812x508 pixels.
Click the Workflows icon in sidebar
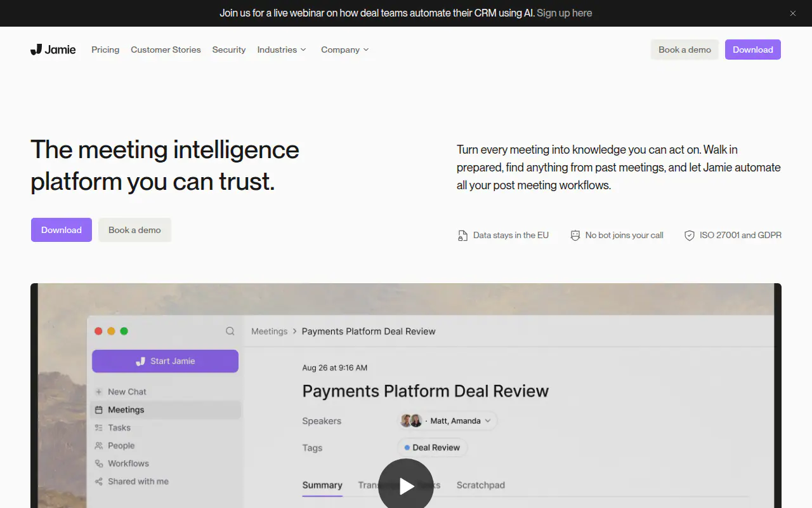pyautogui.click(x=99, y=464)
